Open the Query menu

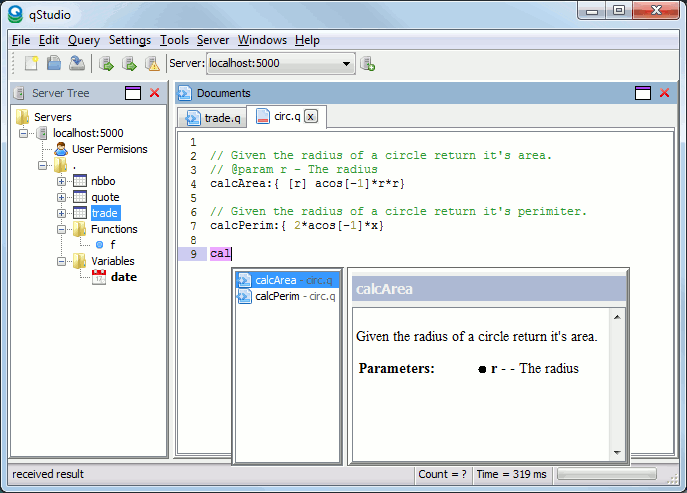coord(83,40)
